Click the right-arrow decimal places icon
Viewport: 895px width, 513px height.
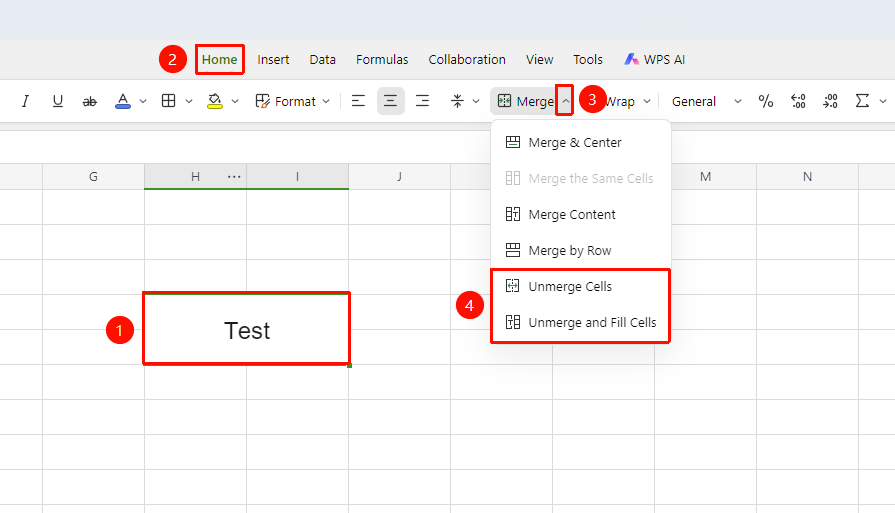pos(830,102)
